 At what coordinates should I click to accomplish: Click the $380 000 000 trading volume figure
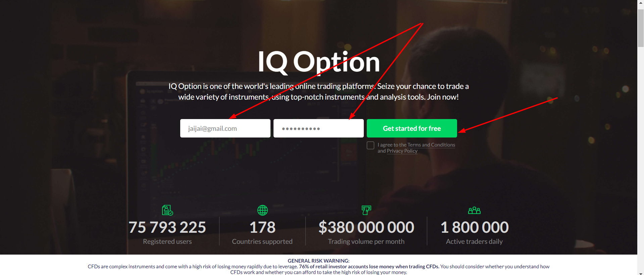tap(366, 227)
